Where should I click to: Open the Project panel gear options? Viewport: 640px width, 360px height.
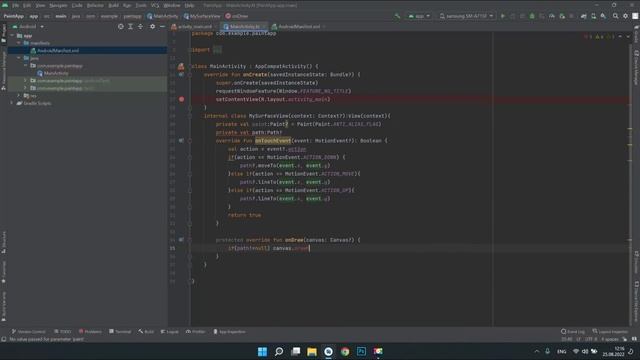click(152, 27)
